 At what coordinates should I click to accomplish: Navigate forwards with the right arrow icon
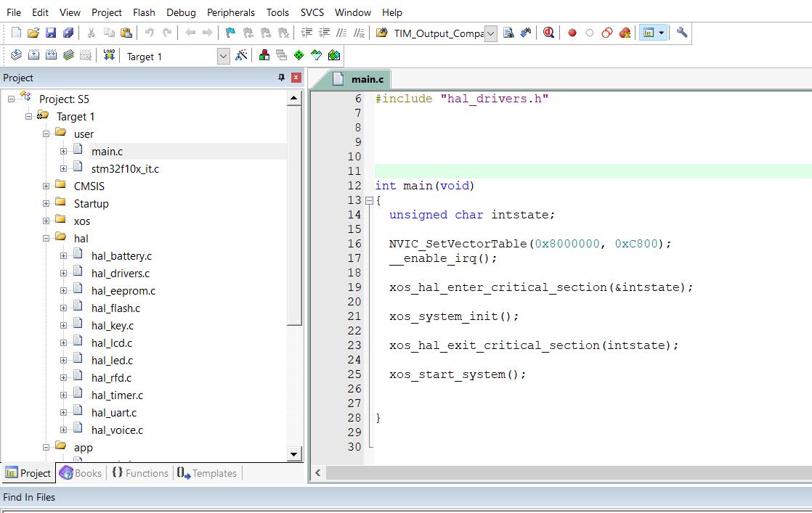point(207,33)
